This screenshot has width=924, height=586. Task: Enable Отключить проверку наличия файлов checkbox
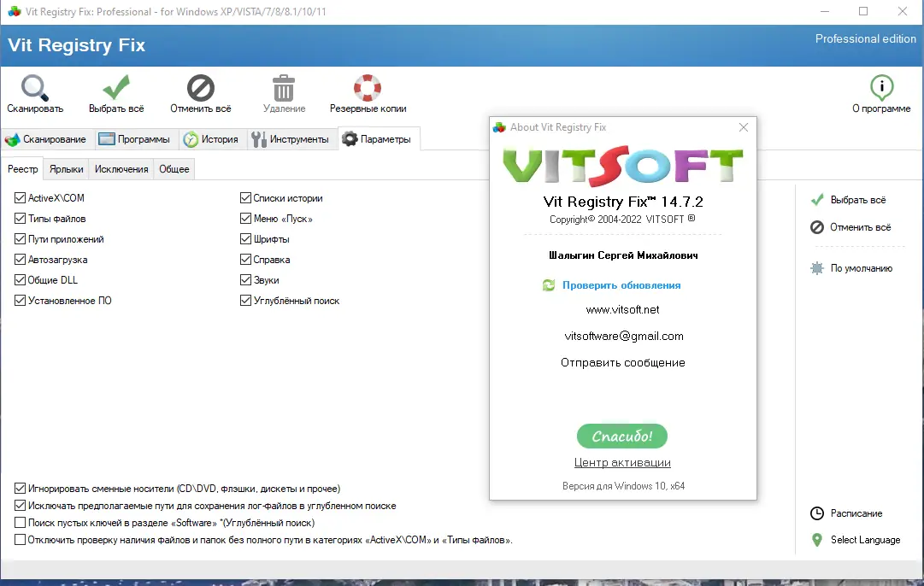[x=20, y=540]
